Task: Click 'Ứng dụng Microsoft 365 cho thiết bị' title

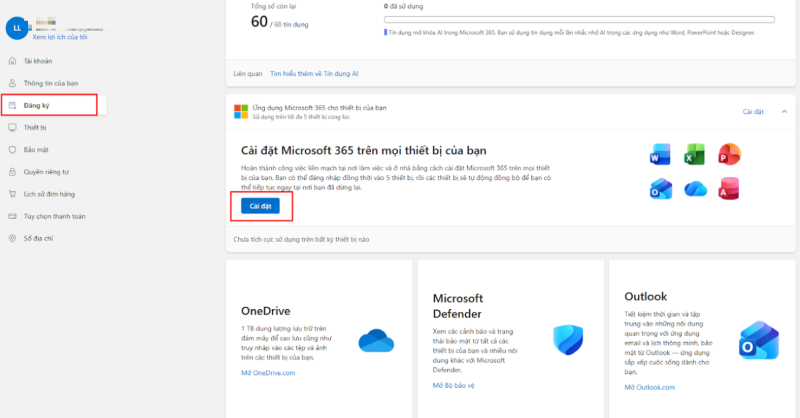Action: point(319,108)
